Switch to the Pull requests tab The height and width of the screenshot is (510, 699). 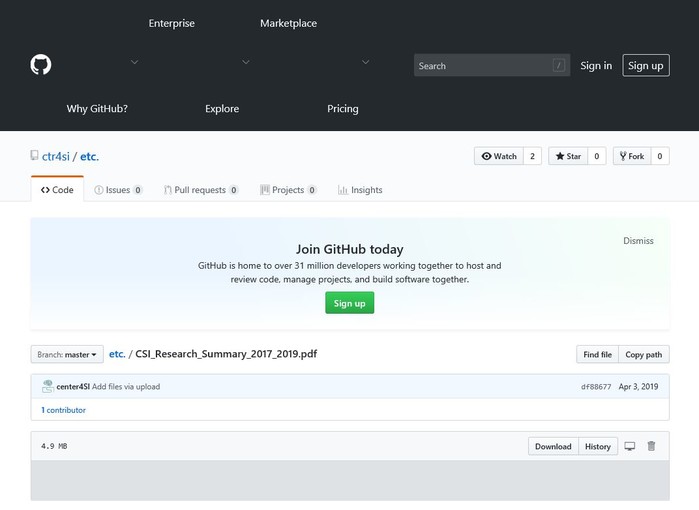pos(201,190)
